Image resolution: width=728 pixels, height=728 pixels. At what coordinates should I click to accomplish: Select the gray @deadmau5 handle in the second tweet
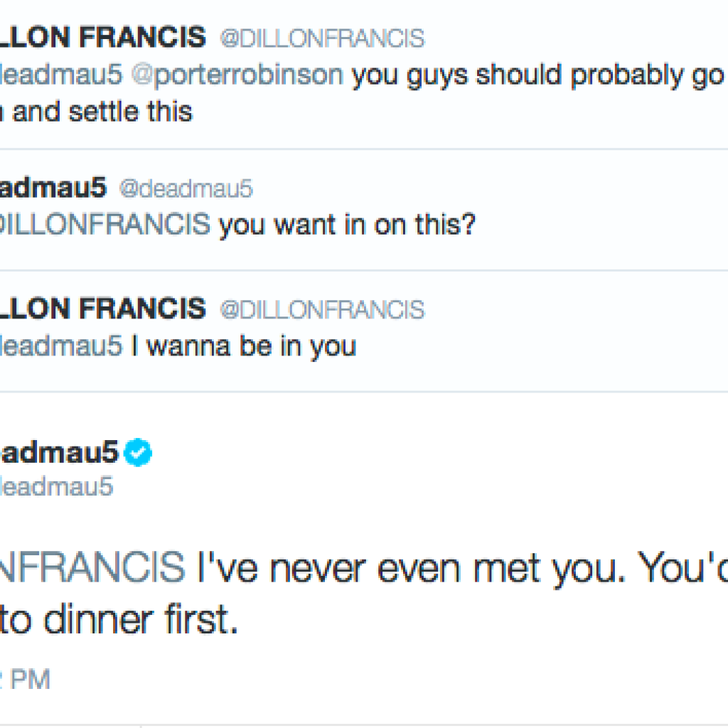point(185,188)
